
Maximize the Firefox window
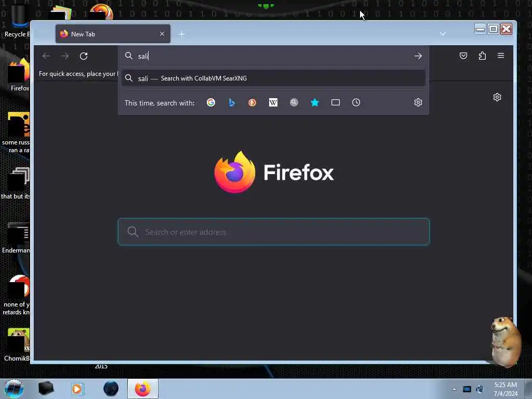coord(493,29)
